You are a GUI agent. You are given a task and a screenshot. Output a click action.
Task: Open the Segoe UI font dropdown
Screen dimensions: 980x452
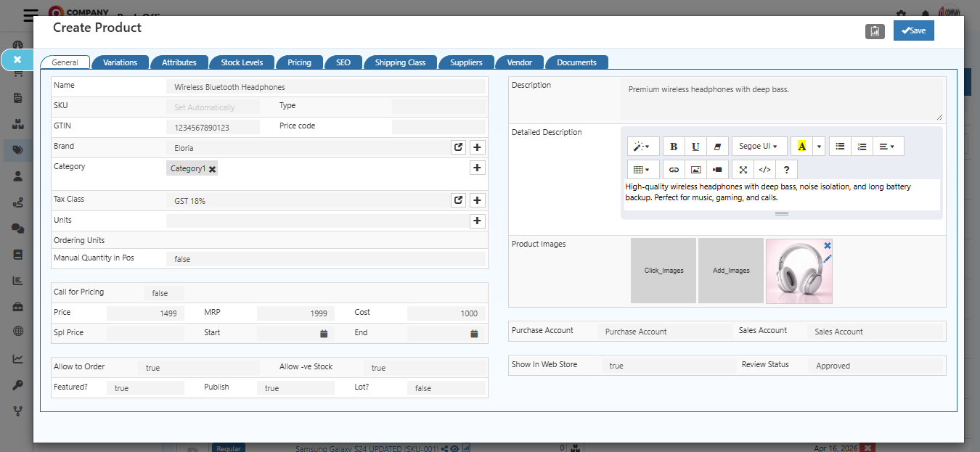coord(759,146)
